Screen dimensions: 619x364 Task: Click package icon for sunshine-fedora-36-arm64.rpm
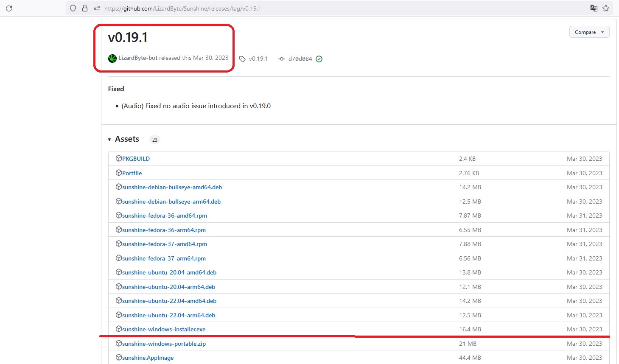point(119,230)
